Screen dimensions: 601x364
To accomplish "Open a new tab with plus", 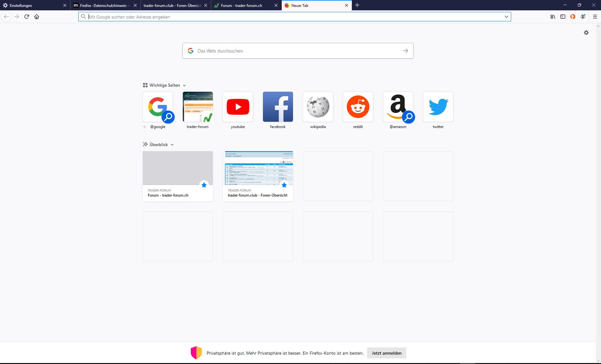I will click(357, 5).
